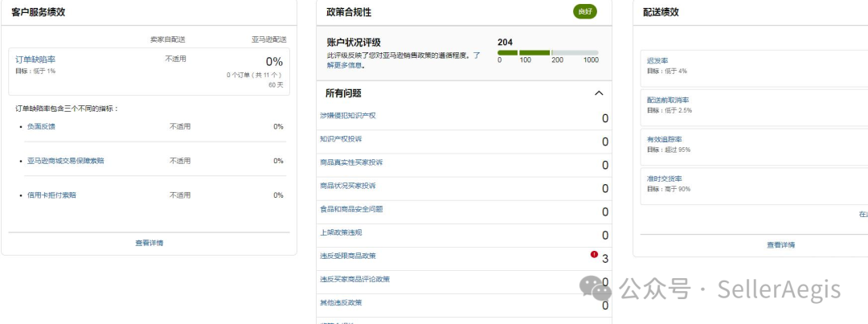Click the violation count 3
The width and height of the screenshot is (868, 324).
605,259
